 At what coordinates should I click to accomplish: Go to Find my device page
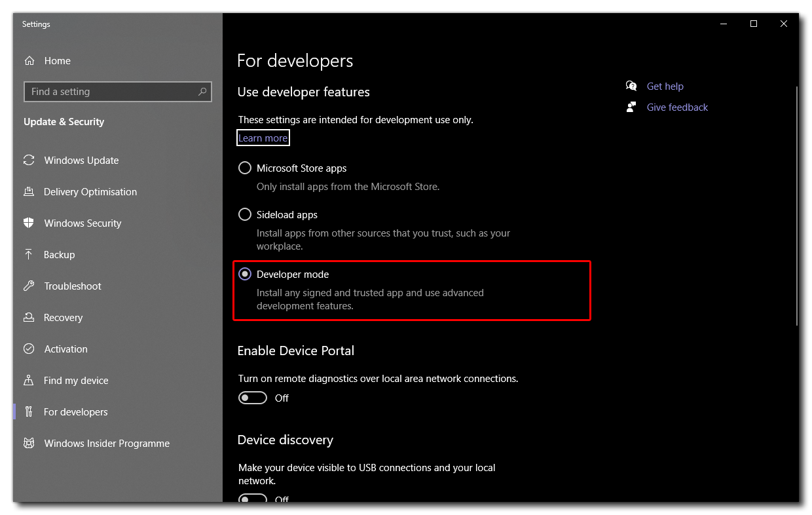[76, 381]
